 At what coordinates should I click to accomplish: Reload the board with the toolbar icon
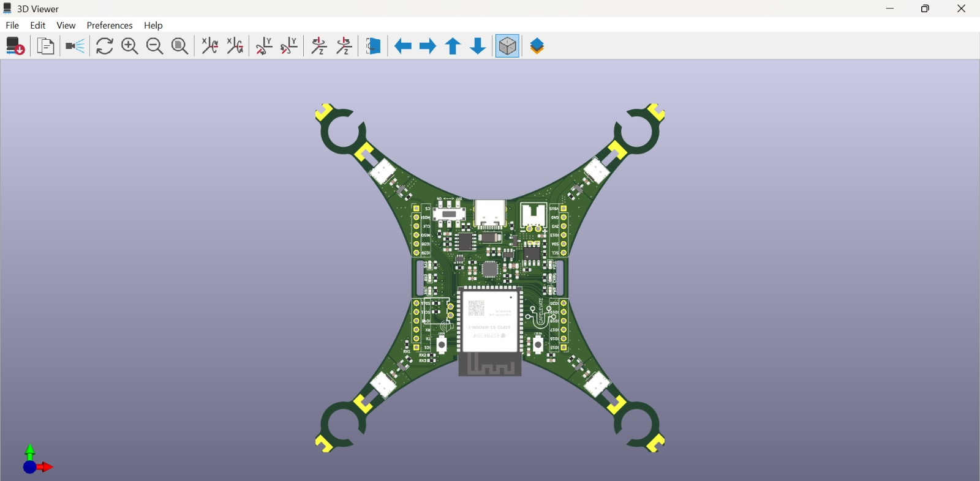coord(15,46)
